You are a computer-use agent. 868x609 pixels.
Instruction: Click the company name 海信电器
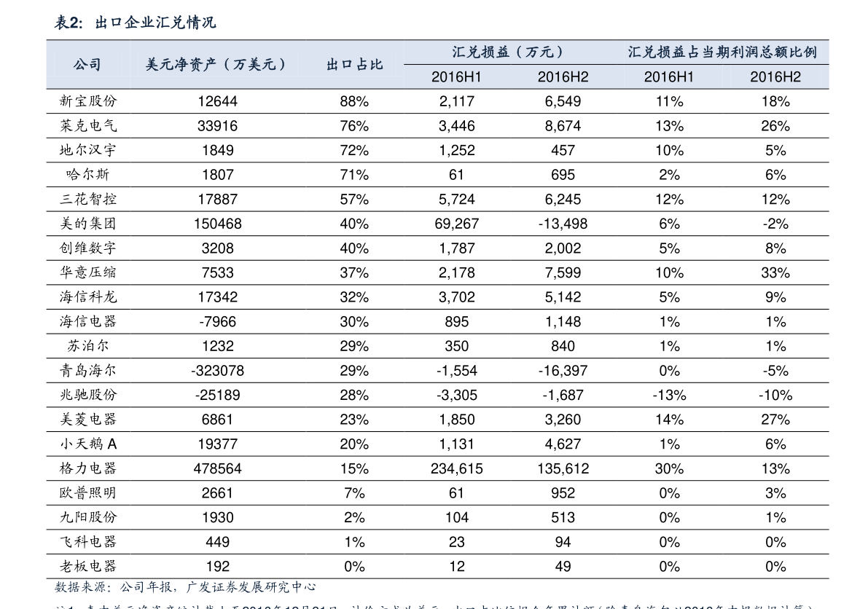(88, 321)
